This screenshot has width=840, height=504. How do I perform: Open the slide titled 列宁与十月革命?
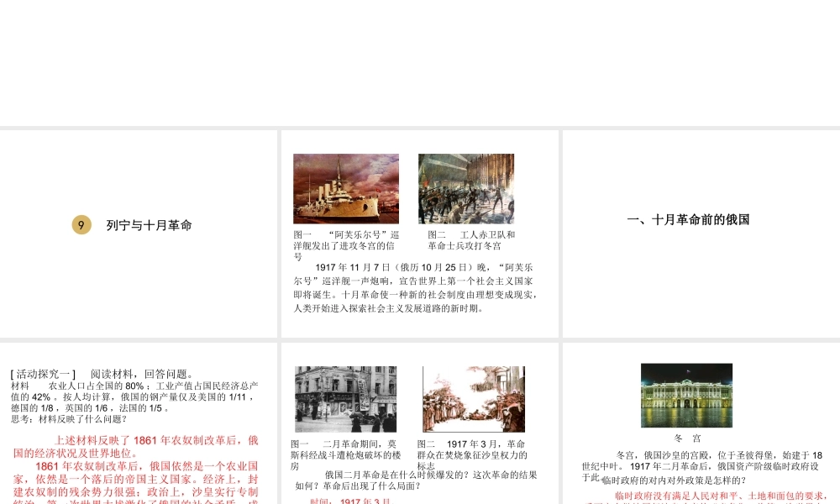tap(139, 234)
